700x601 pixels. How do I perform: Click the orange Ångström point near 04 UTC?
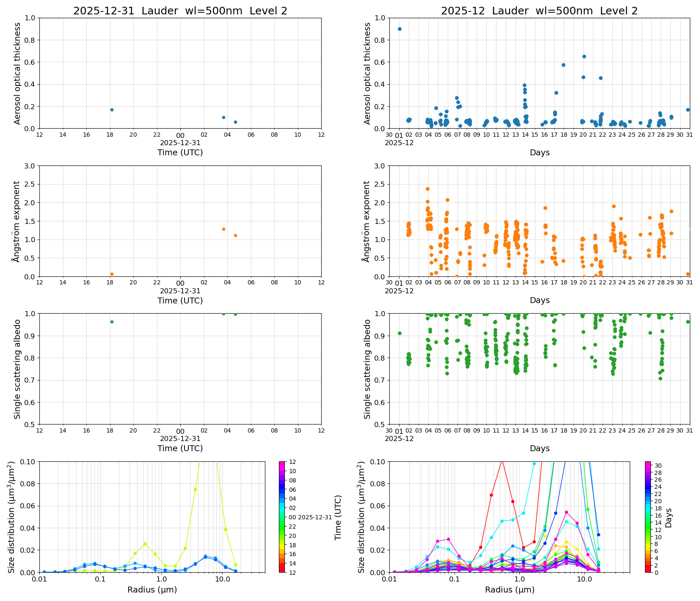coord(224,229)
